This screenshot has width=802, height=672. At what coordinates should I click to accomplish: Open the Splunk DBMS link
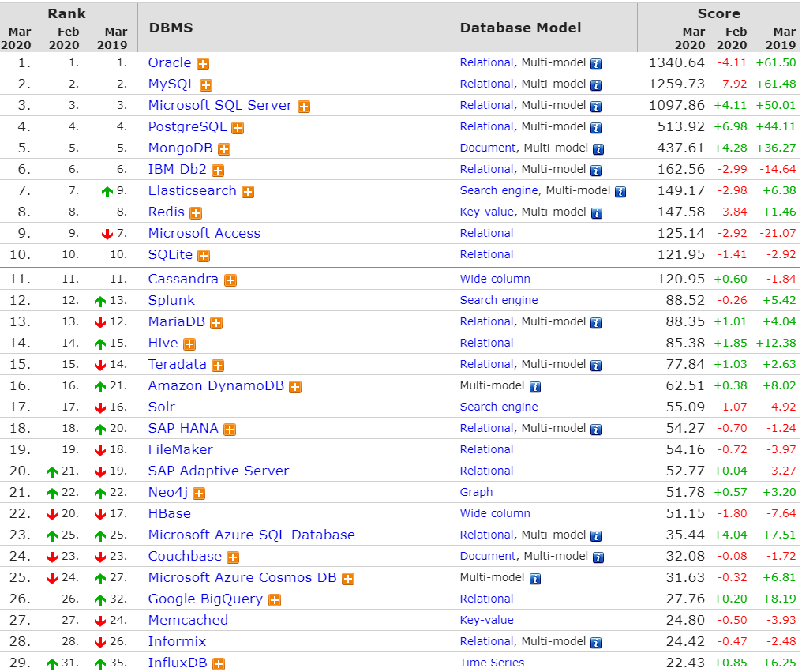point(171,300)
